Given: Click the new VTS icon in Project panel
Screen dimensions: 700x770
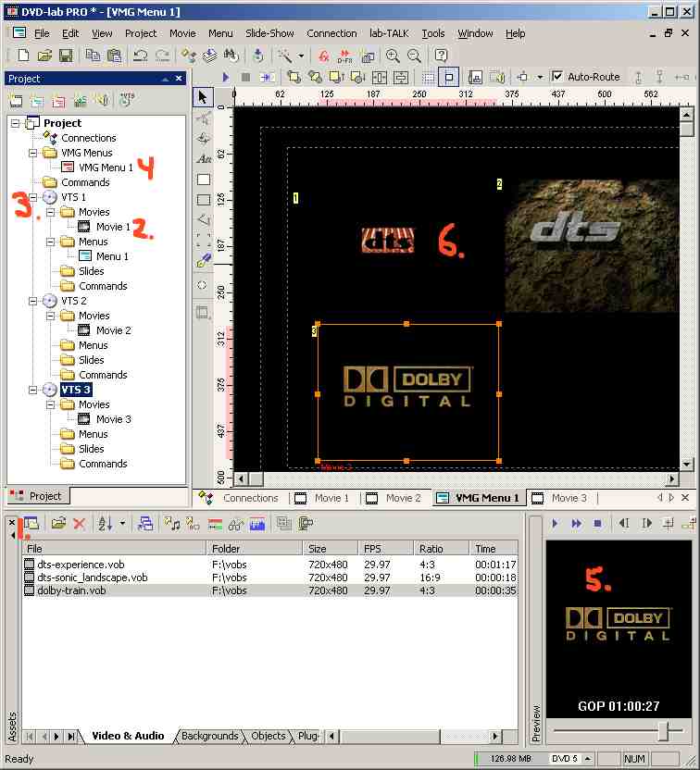Looking at the screenshot, I should pyautogui.click(x=126, y=100).
